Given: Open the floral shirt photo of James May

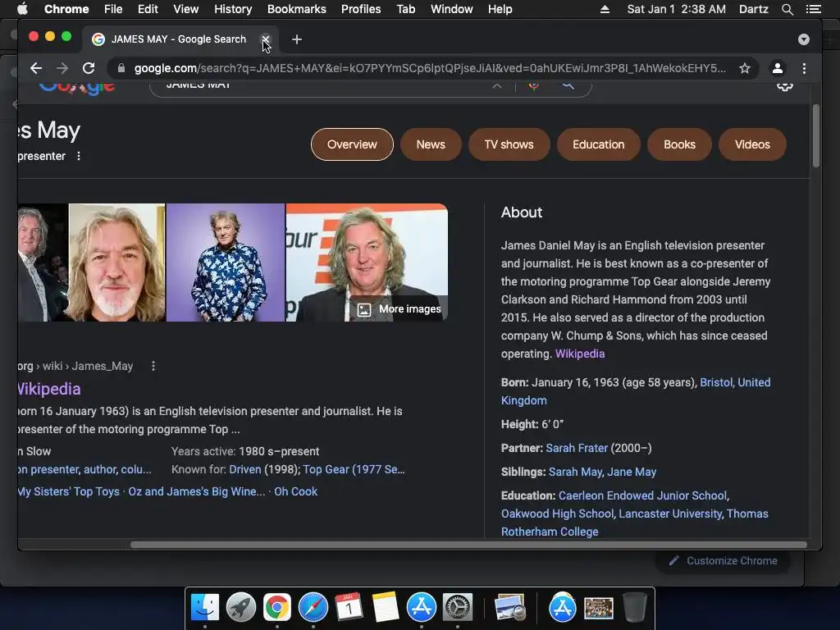Looking at the screenshot, I should (226, 262).
